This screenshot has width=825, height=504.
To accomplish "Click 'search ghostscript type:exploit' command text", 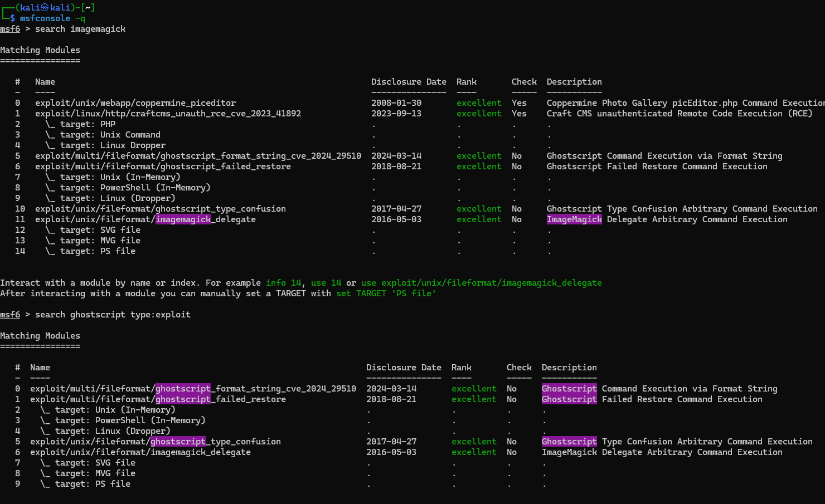I will [113, 315].
